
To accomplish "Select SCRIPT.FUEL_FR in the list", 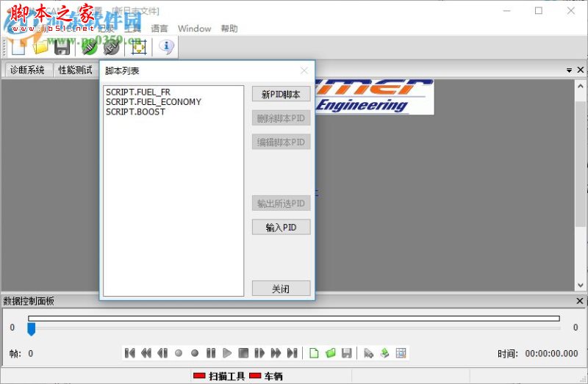I will click(138, 92).
